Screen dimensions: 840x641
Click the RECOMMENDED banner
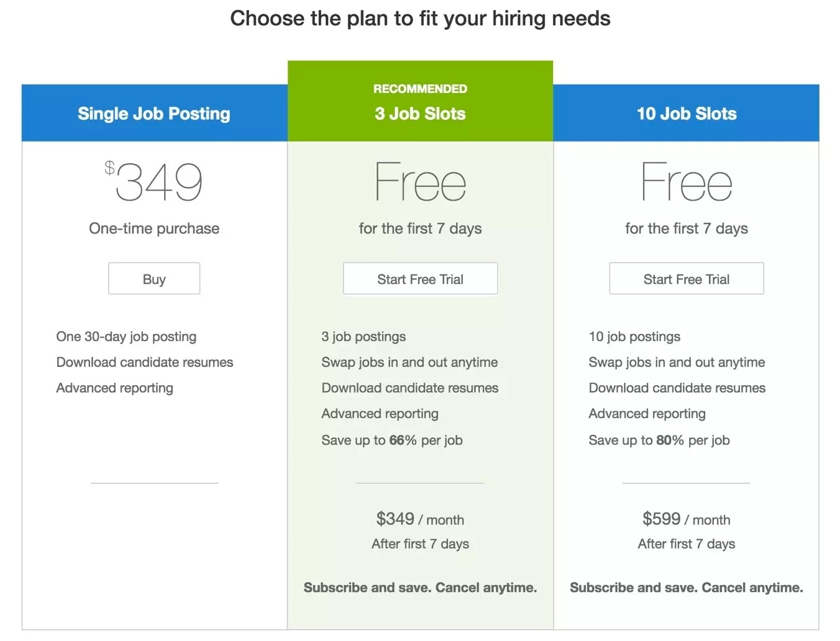[420, 88]
